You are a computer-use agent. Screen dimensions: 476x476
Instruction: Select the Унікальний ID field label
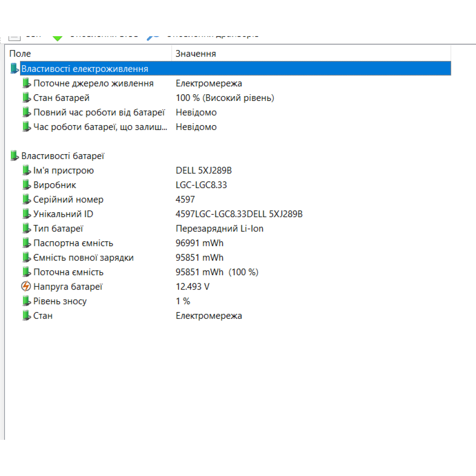pyautogui.click(x=63, y=214)
